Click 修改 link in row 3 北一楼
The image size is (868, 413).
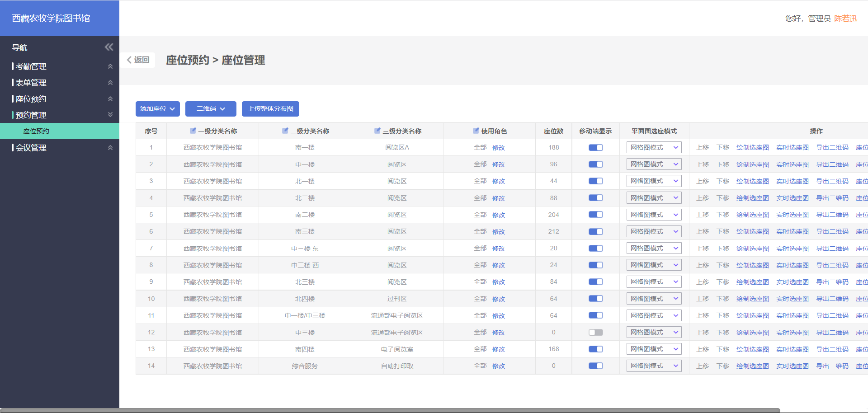click(x=498, y=181)
